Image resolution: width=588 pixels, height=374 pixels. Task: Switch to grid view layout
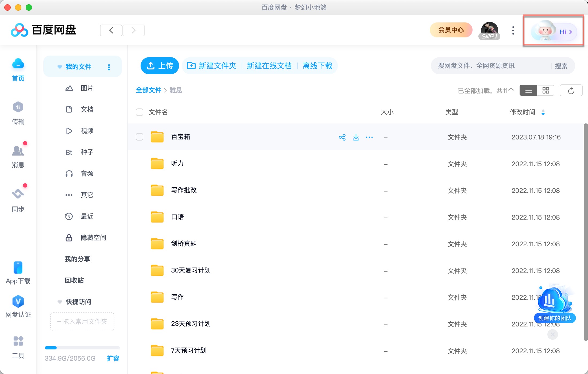[x=546, y=91]
